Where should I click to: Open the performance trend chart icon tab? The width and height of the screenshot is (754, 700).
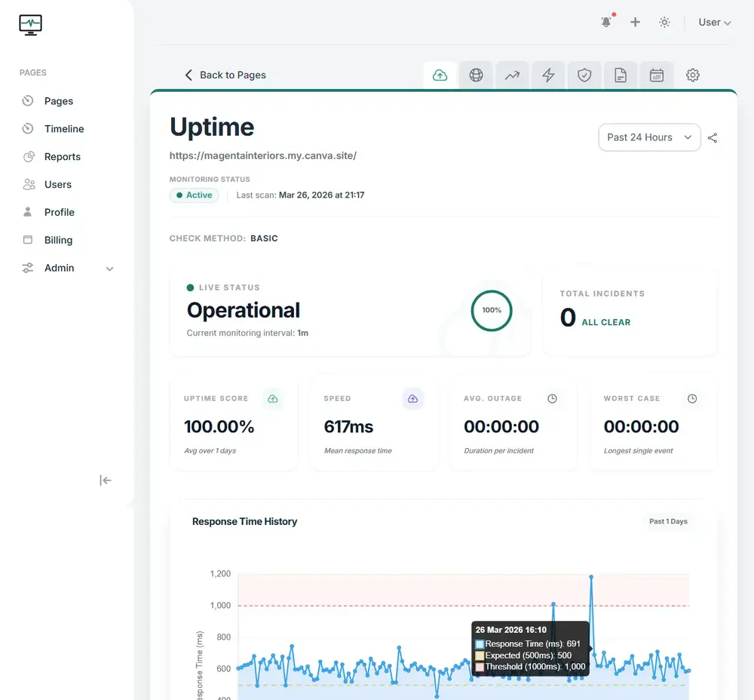[512, 75]
